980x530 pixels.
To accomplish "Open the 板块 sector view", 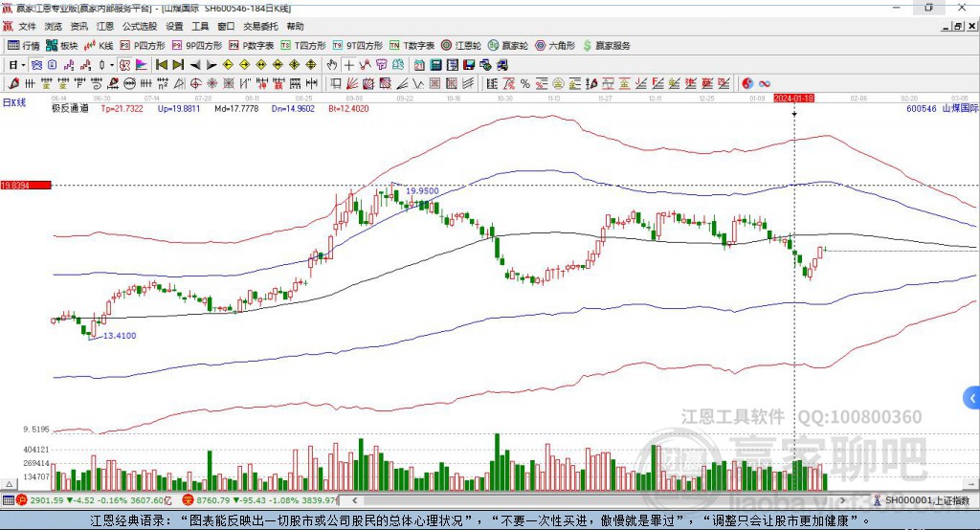I will tap(62, 46).
